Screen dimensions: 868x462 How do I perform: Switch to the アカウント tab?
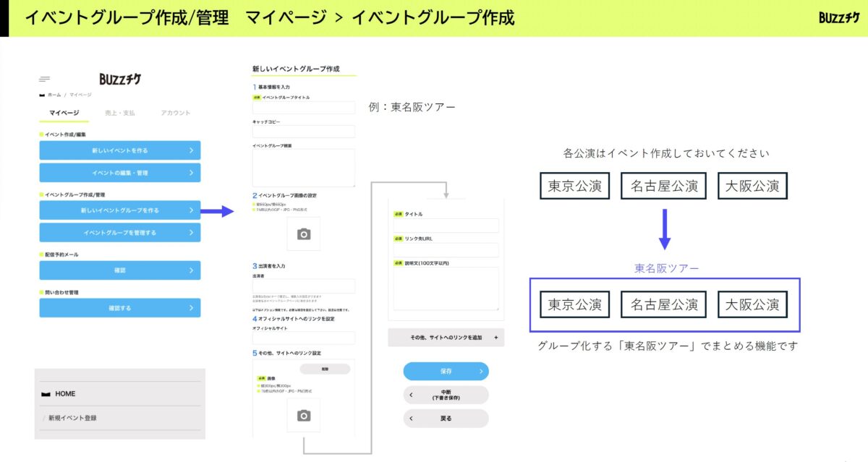coord(176,113)
